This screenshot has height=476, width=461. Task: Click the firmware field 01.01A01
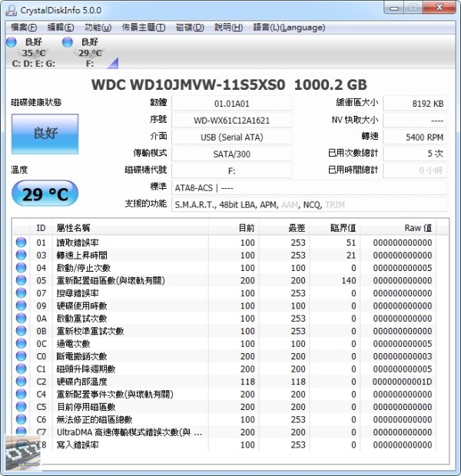pos(231,104)
